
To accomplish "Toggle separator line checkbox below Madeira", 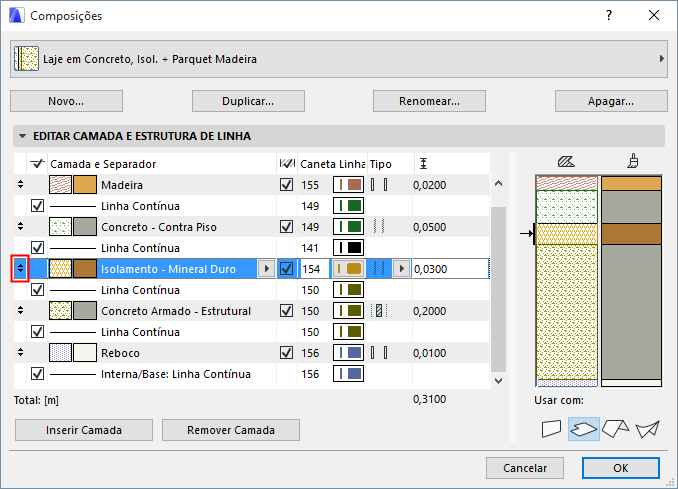I will 38,206.
